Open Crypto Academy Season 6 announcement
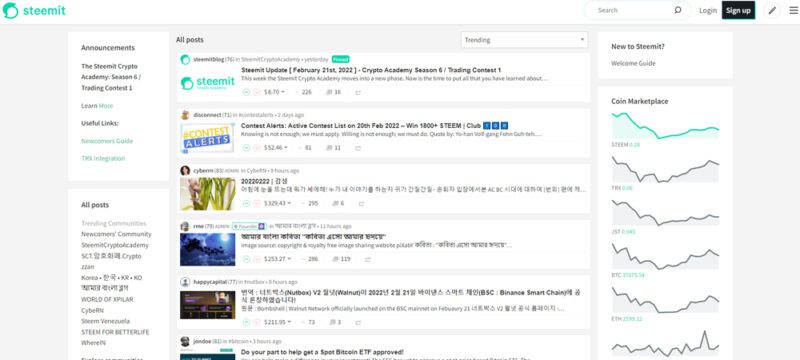The width and height of the screenshot is (800, 360). [111, 77]
